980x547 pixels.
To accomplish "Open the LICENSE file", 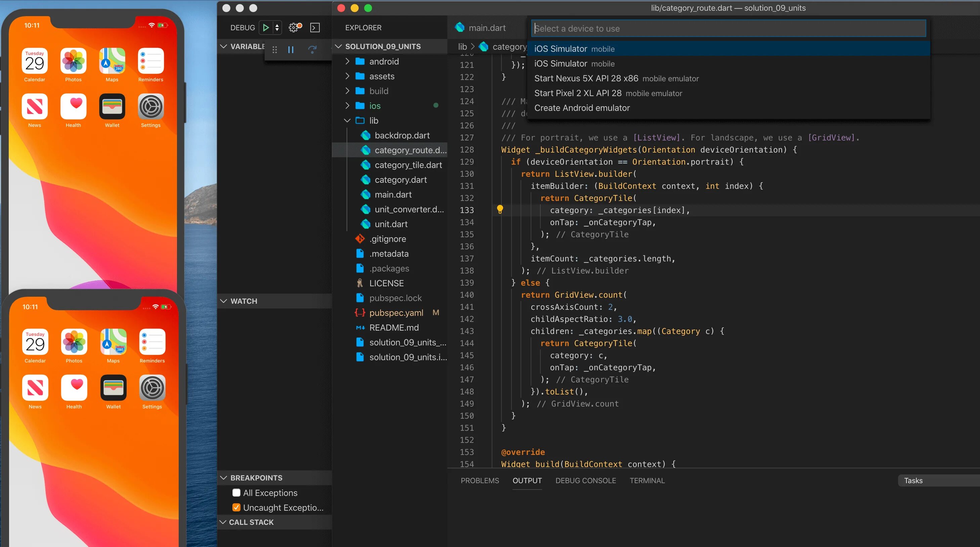I will point(390,283).
